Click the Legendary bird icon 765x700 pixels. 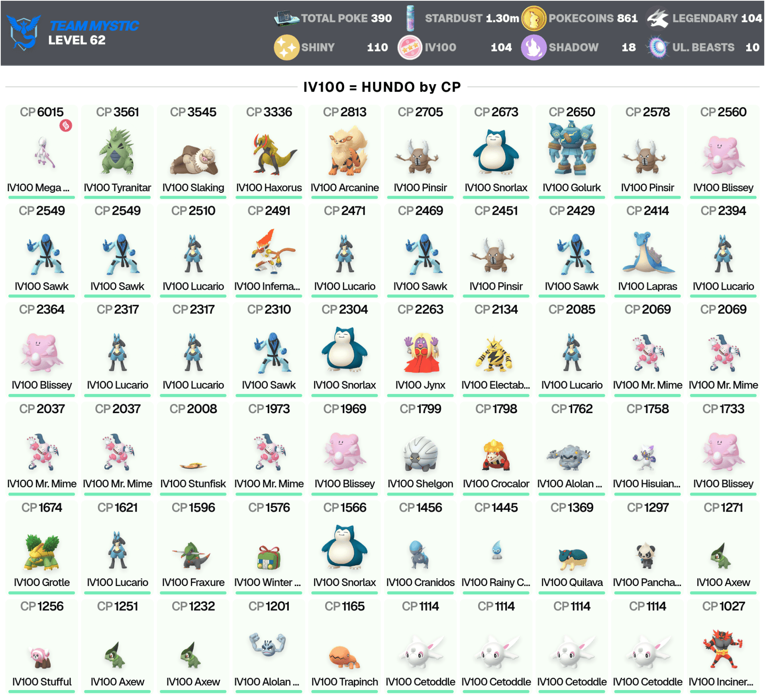pyautogui.click(x=657, y=18)
